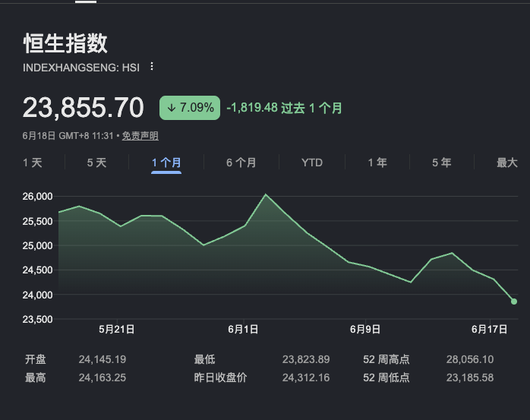Click the 23,500 axis label
Screen dimensions: 530x420
pyautogui.click(x=37, y=320)
